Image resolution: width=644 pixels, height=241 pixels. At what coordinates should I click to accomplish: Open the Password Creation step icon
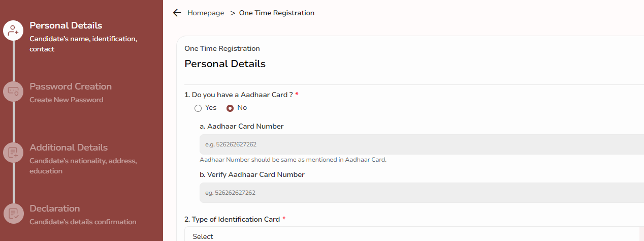pyautogui.click(x=13, y=92)
